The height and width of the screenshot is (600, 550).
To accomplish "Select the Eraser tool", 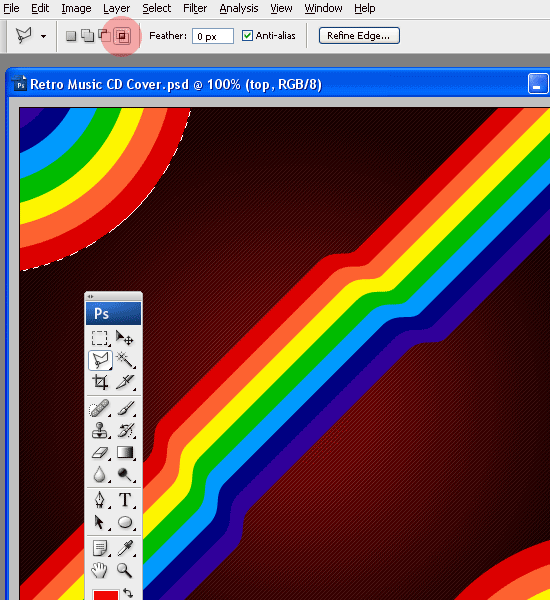I will (x=100, y=453).
